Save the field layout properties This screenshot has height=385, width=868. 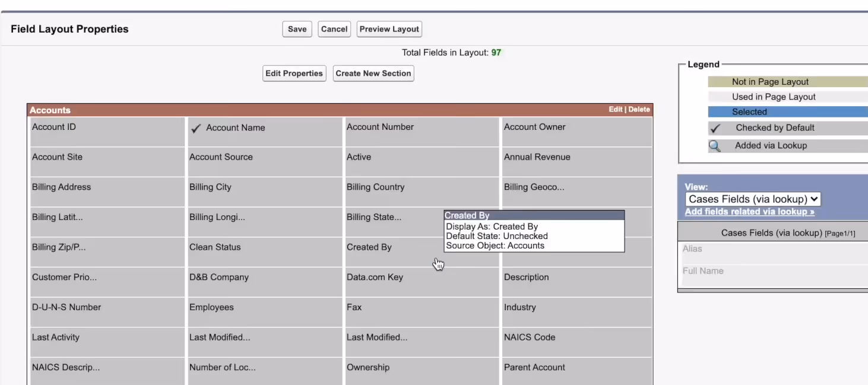296,28
